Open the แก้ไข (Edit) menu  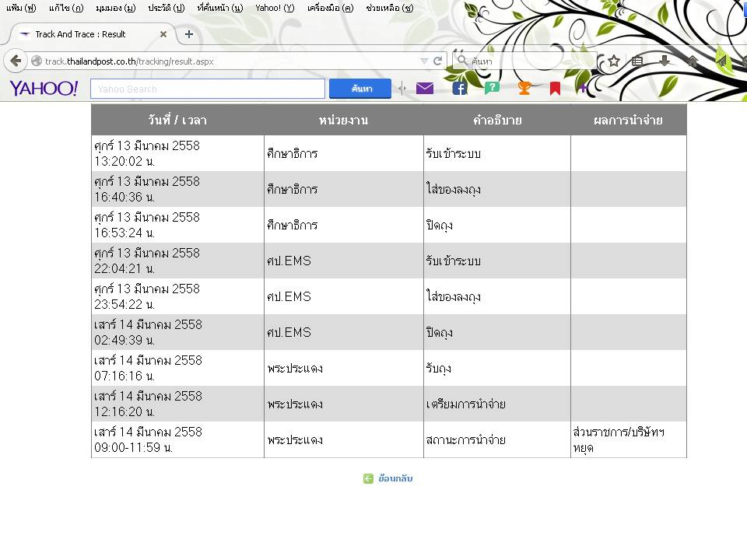click(65, 8)
